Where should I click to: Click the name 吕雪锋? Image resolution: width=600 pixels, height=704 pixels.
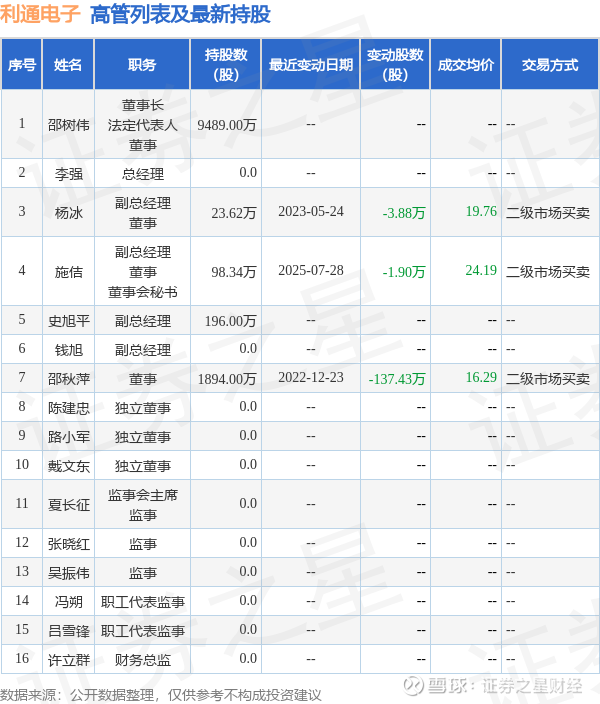(68, 631)
